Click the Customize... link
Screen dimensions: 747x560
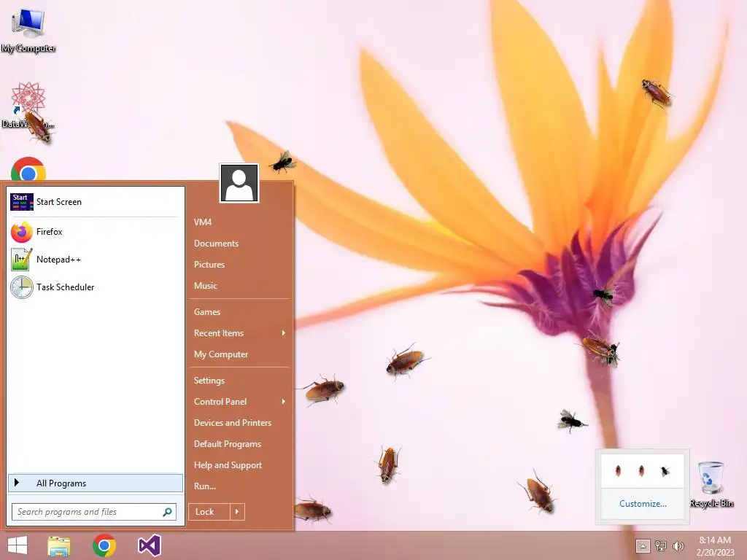(643, 504)
